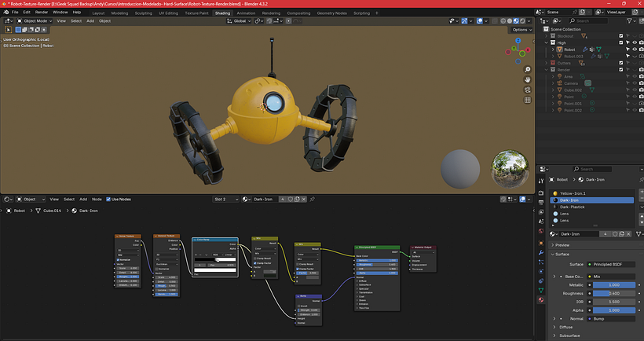Toggle Use Nodes checkbox

tap(108, 200)
